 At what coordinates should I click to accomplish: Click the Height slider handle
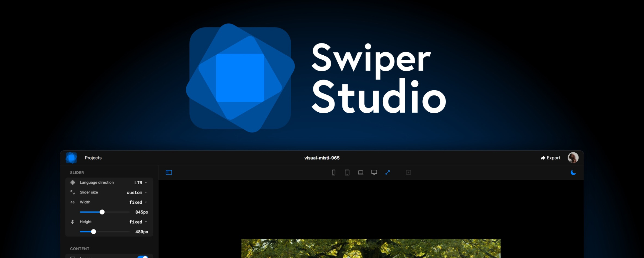pyautogui.click(x=93, y=232)
